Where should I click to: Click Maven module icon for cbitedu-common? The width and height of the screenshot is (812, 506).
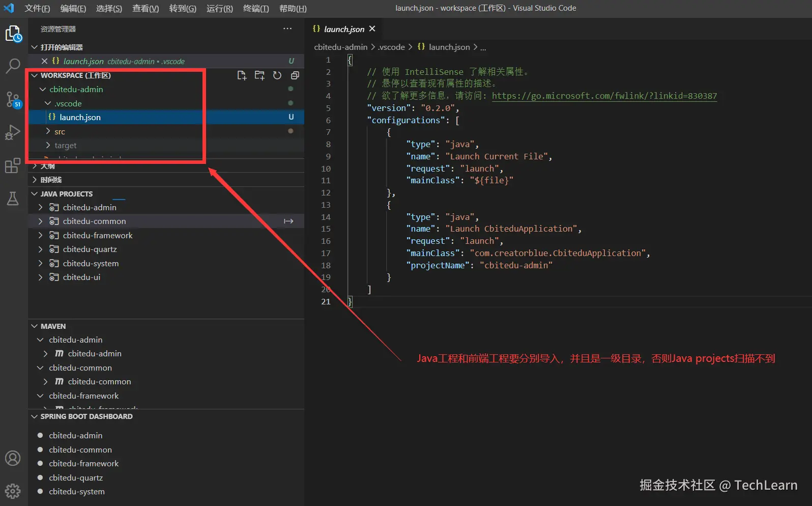(x=59, y=382)
